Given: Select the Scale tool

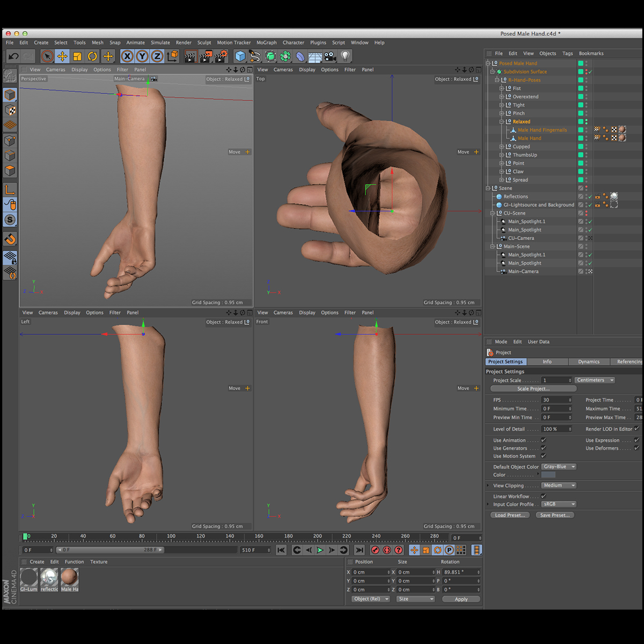Looking at the screenshot, I should (76, 56).
